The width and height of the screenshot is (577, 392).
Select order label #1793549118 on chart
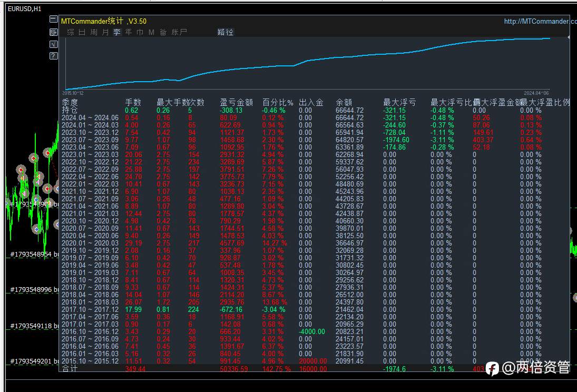[34, 326]
